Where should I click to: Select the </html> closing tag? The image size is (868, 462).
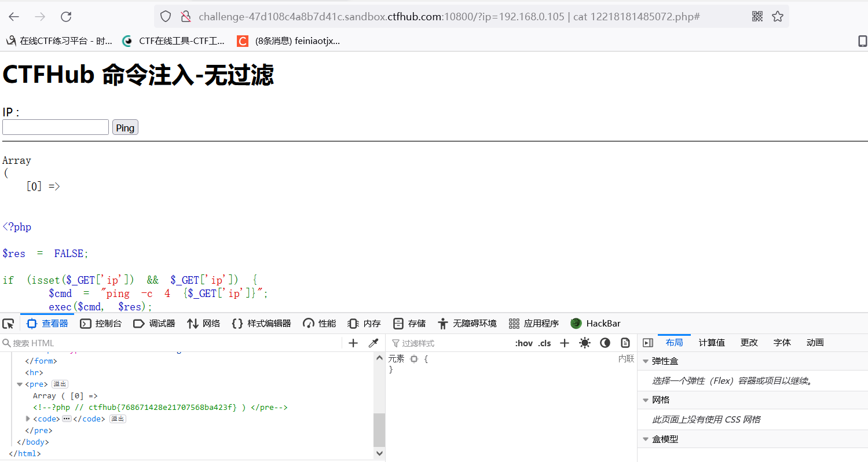tap(25, 454)
